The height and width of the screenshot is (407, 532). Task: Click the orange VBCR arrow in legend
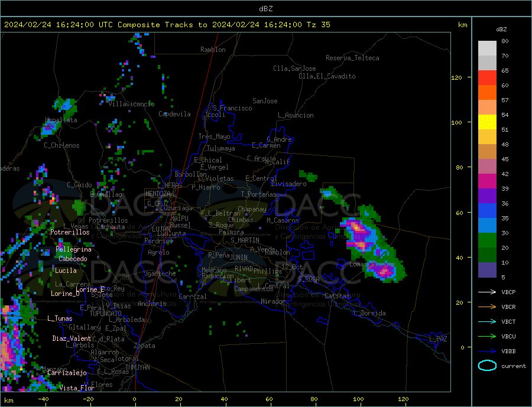pos(487,307)
